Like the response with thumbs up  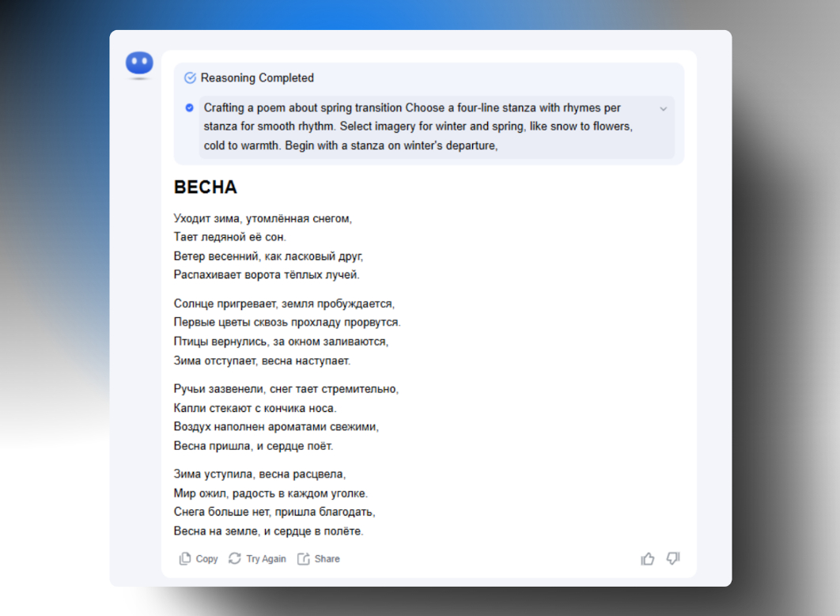(x=648, y=559)
